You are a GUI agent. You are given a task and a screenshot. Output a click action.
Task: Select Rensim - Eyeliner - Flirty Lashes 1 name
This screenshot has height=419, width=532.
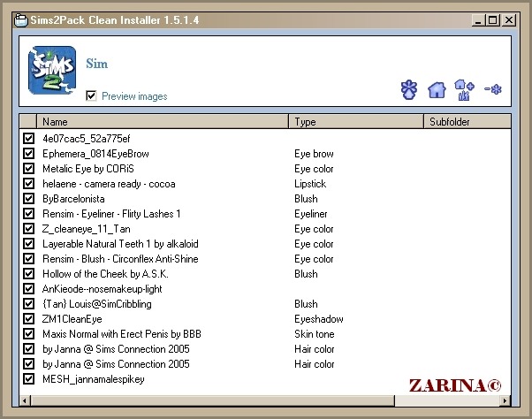coord(111,214)
